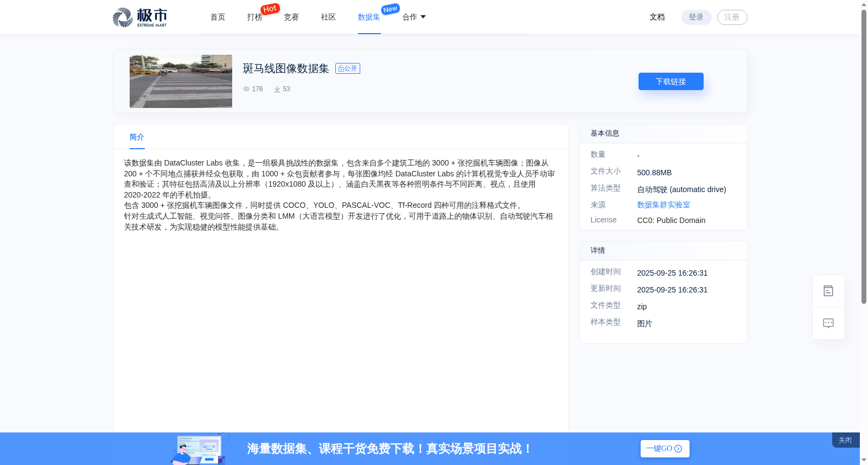
Task: Navigate to the 社区 community page
Action: pos(328,17)
